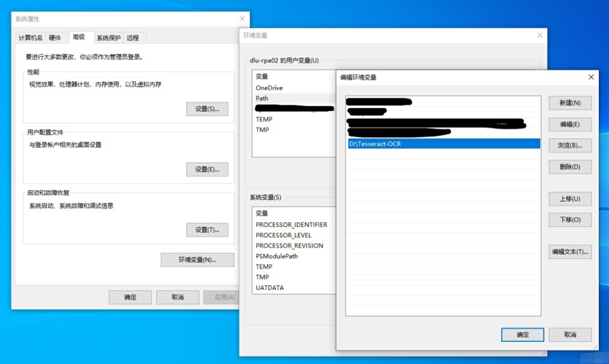Click 环境变量(N)... button
This screenshot has width=609, height=364.
pos(197,260)
